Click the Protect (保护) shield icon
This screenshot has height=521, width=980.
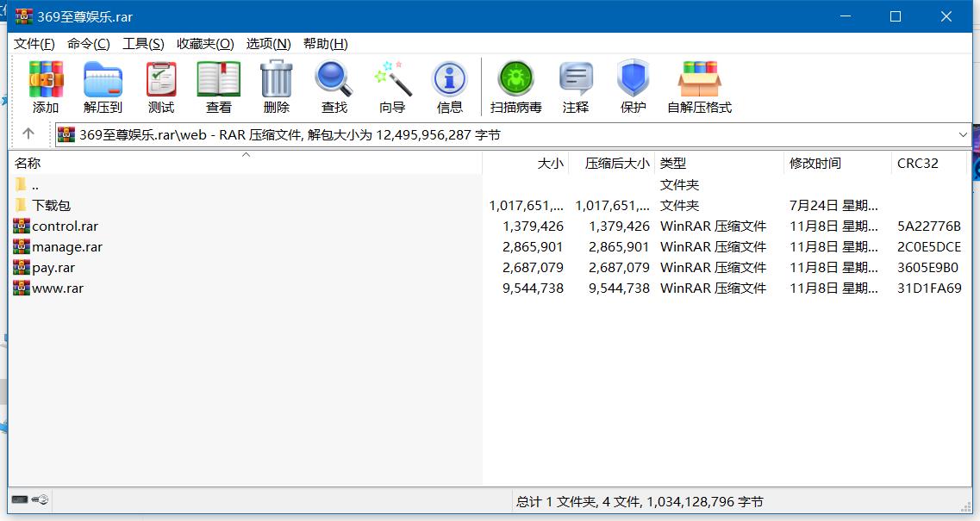tap(633, 87)
